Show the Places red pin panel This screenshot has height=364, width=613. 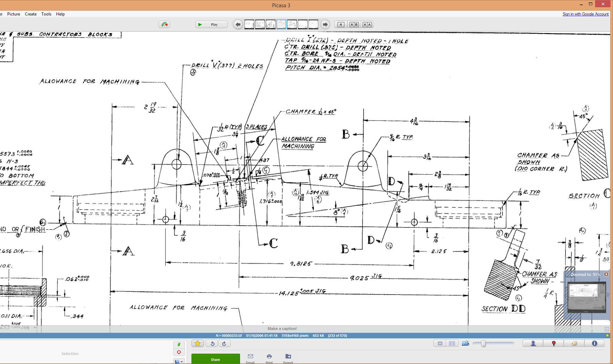point(554,343)
